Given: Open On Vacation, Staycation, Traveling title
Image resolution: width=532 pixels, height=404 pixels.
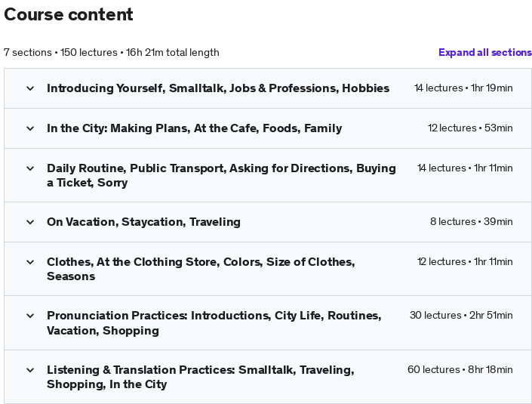Looking at the screenshot, I should (x=143, y=222).
